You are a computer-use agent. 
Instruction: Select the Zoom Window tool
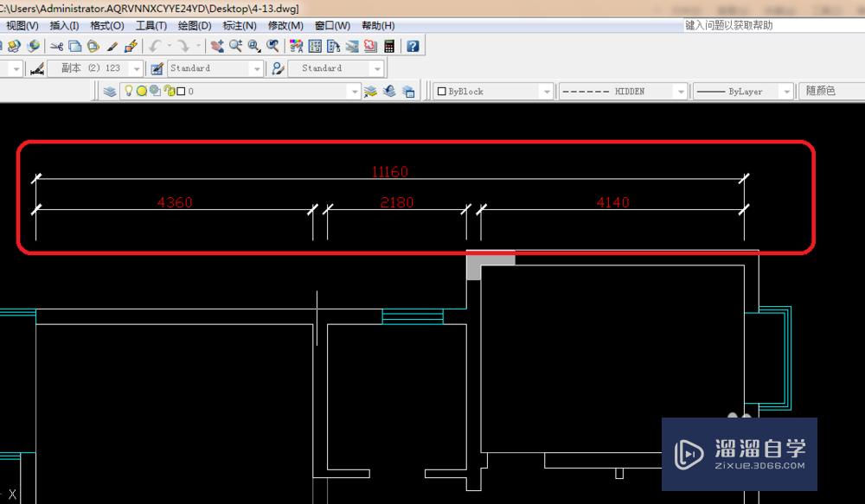click(x=253, y=47)
